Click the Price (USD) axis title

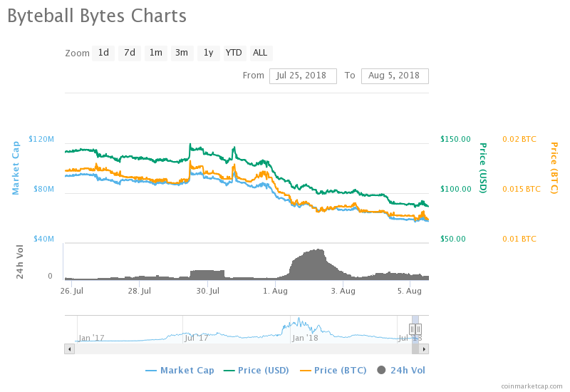[483, 168]
